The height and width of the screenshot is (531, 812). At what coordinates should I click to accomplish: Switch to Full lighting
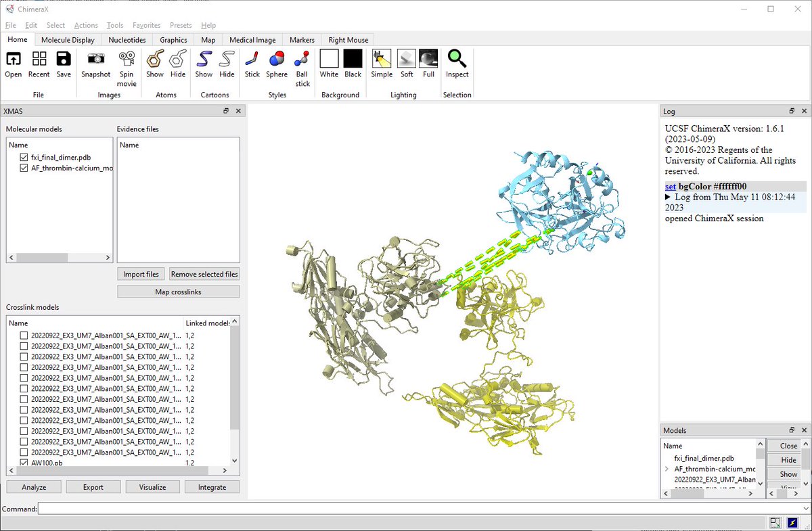(x=428, y=60)
